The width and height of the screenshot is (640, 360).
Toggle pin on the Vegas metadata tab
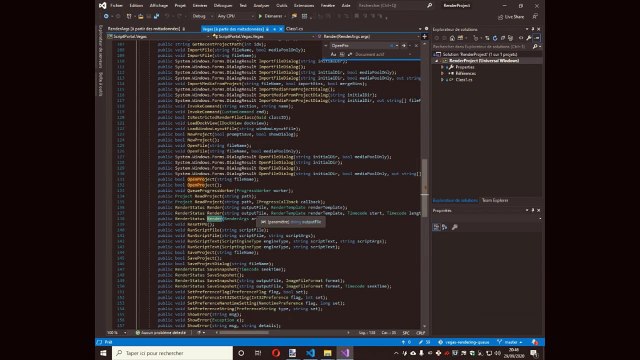[274, 29]
